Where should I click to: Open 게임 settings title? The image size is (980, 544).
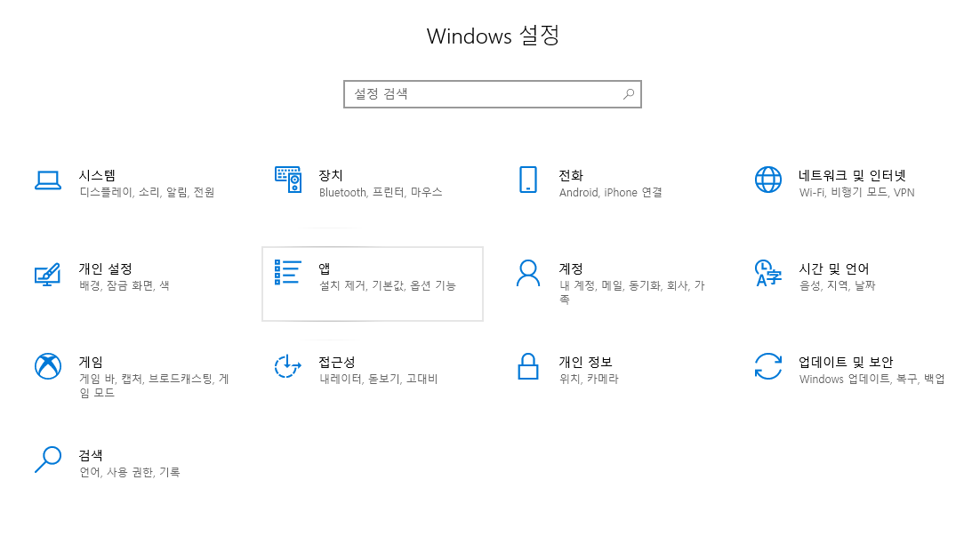coord(91,363)
